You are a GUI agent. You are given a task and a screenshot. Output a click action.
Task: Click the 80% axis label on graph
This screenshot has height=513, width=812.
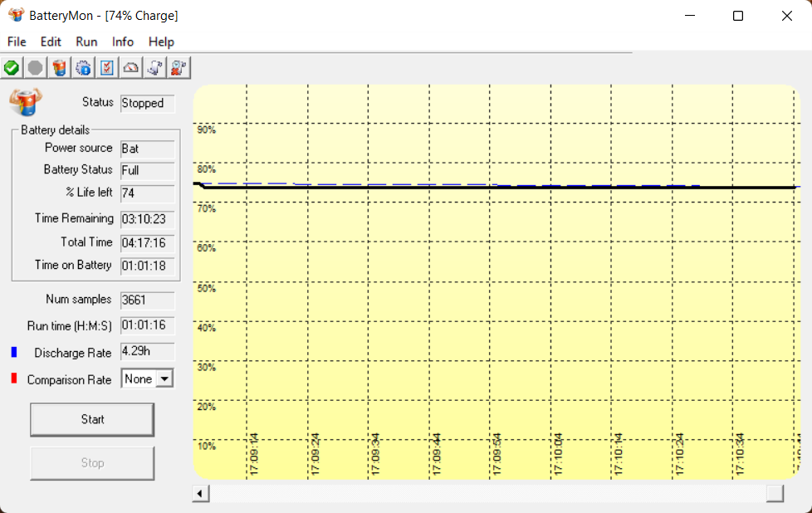click(206, 169)
